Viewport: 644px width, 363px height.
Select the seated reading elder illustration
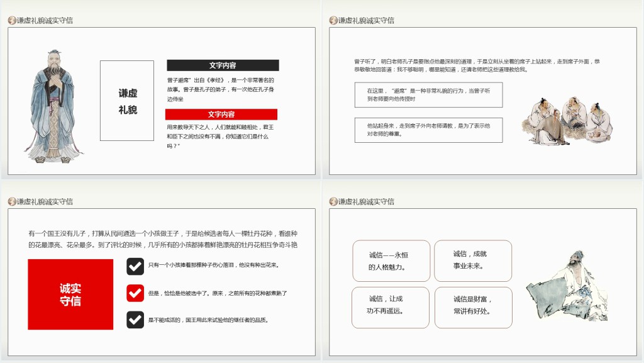(x=567, y=286)
